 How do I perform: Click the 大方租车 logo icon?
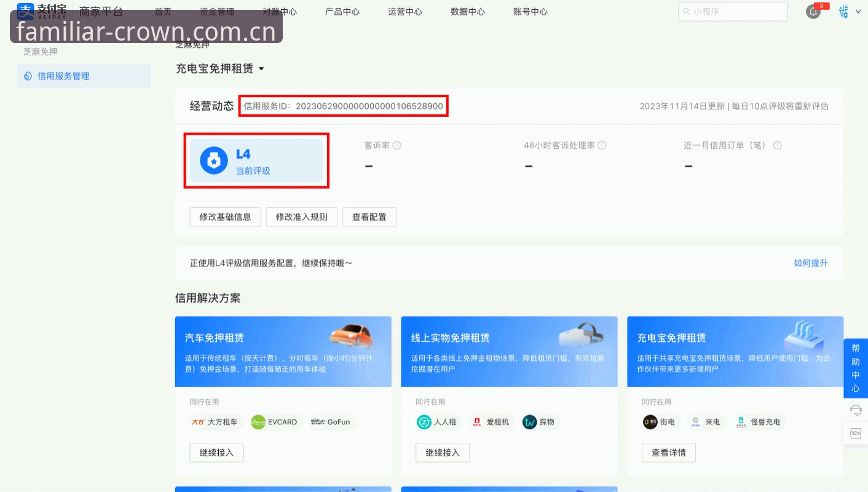pyautogui.click(x=197, y=422)
